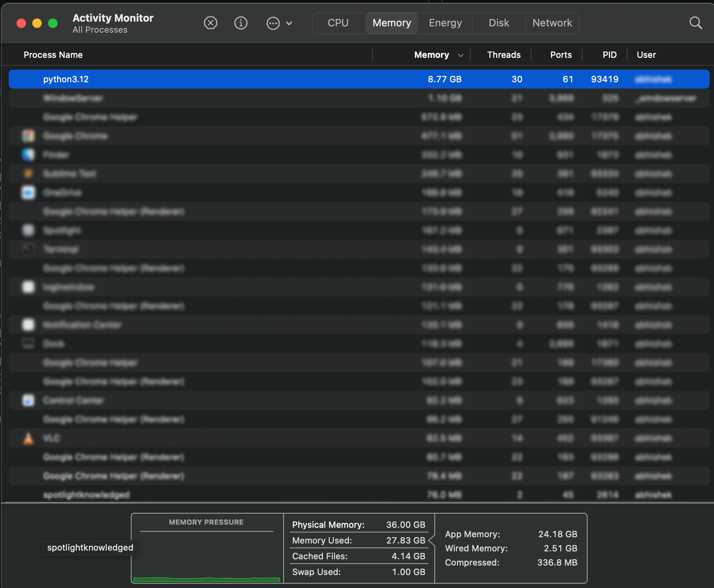Click the Cached Files 4.14 GB value
714x588 pixels.
tap(408, 556)
